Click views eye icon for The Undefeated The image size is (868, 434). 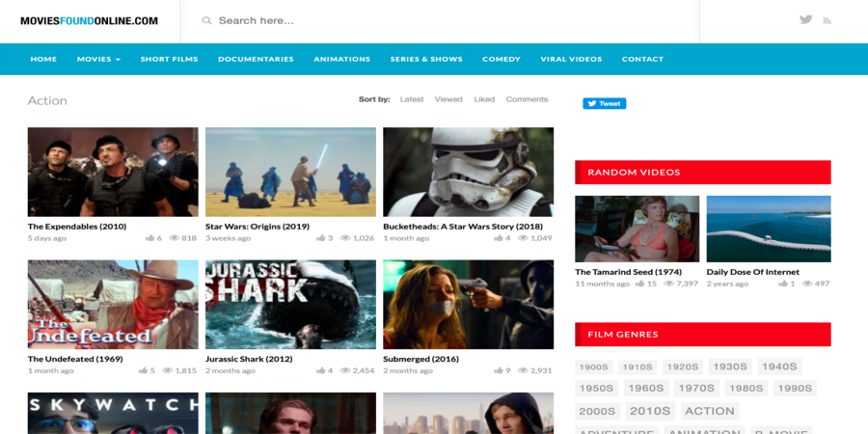coord(167,370)
